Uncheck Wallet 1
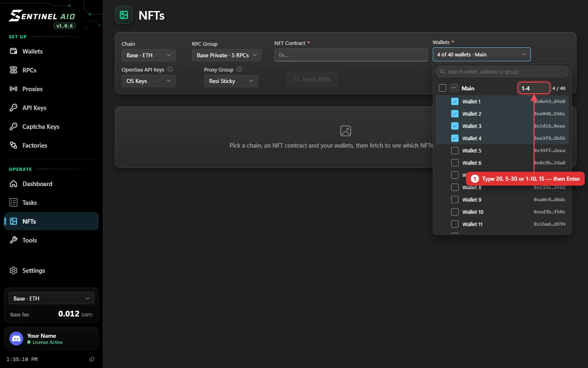Image resolution: width=588 pixels, height=368 pixels. coord(455,101)
